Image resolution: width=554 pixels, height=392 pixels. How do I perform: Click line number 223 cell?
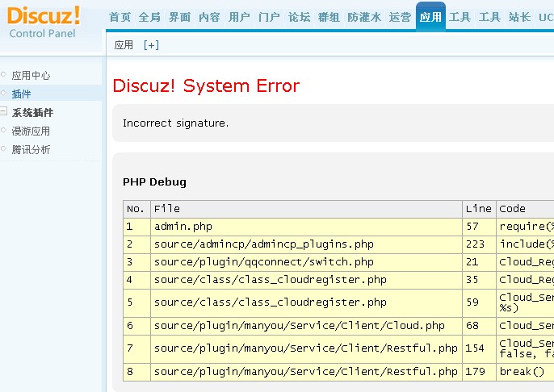coord(479,244)
